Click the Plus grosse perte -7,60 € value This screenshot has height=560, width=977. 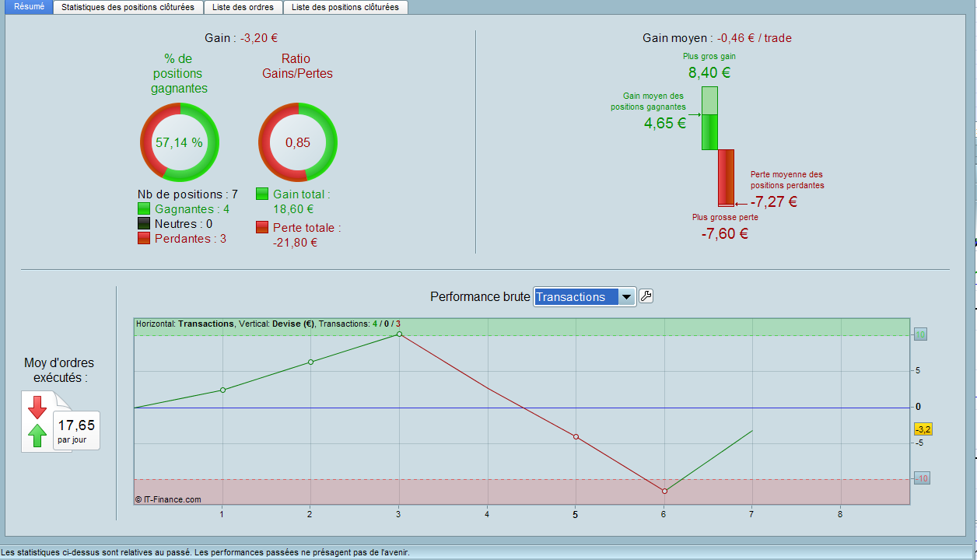click(x=725, y=234)
